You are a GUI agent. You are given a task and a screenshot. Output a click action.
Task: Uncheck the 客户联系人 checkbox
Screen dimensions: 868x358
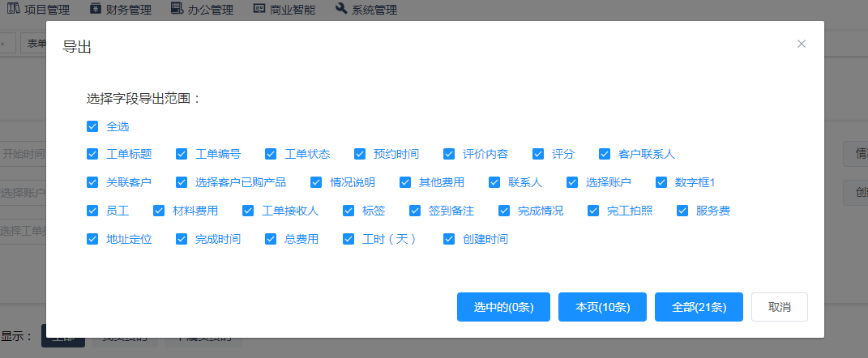(605, 154)
